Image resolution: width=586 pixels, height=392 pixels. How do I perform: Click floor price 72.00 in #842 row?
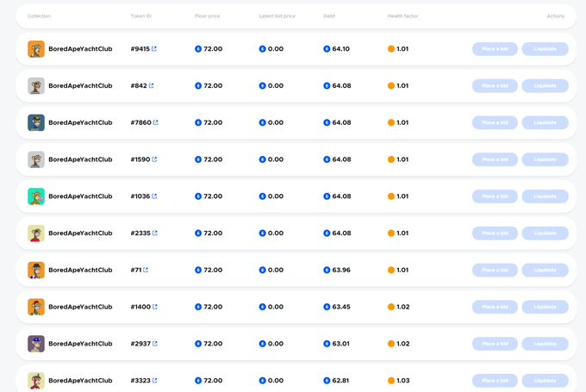point(213,85)
